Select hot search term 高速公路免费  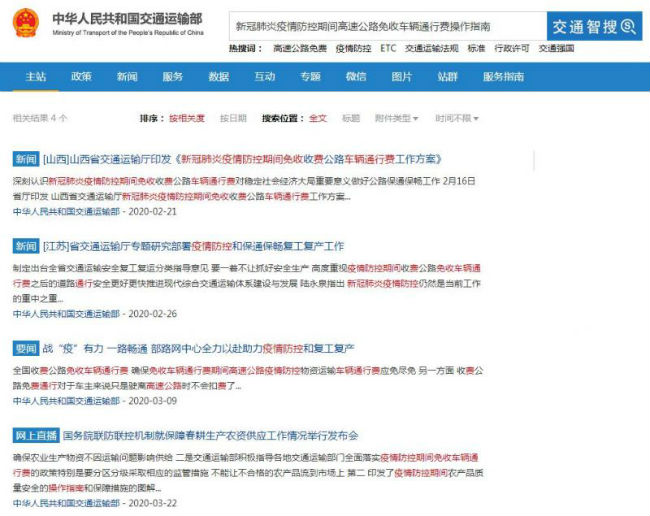(x=300, y=48)
